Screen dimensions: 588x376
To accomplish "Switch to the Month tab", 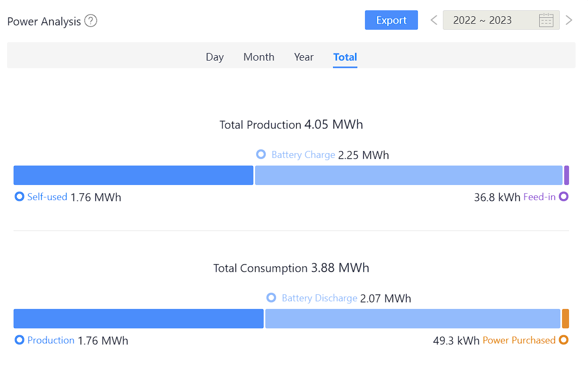I will [x=259, y=57].
